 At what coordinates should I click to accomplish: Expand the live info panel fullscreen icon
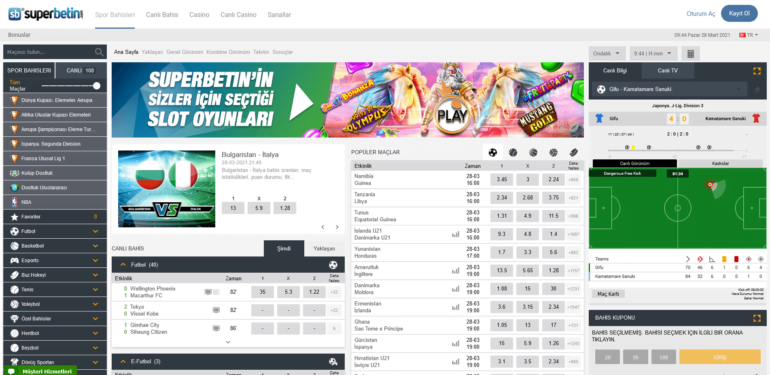pos(756,71)
